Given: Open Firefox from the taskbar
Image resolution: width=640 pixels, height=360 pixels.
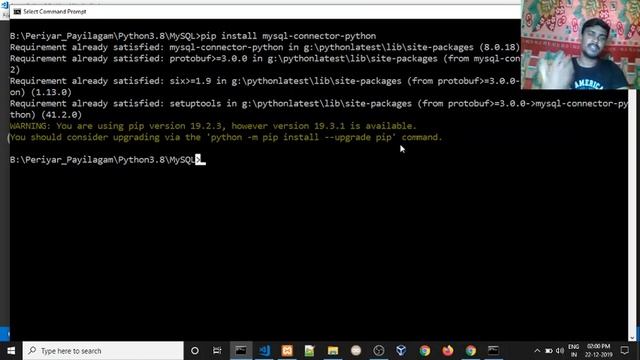Looking at the screenshot, I should pyautogui.click(x=447, y=351).
